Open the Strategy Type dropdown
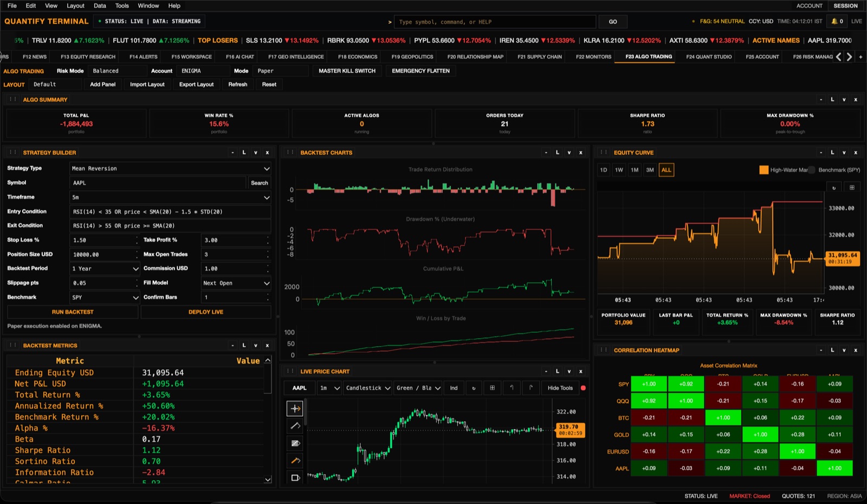This screenshot has height=504, width=867. click(x=170, y=169)
